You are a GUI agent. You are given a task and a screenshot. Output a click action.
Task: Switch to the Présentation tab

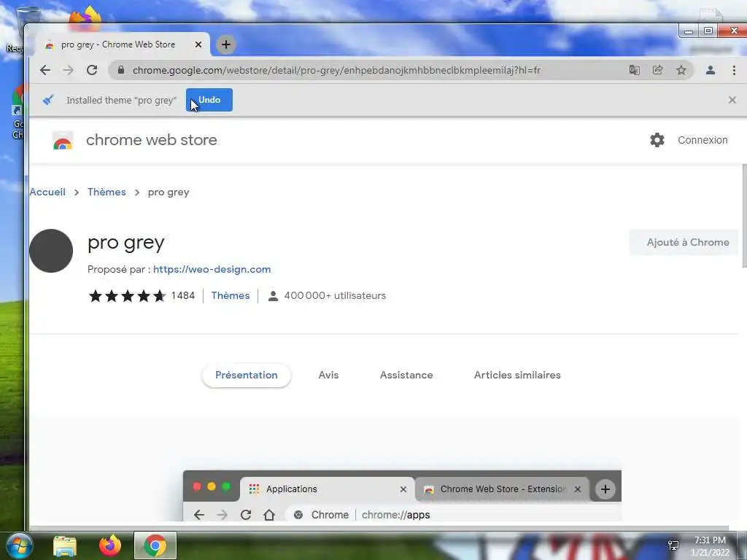pos(247,376)
